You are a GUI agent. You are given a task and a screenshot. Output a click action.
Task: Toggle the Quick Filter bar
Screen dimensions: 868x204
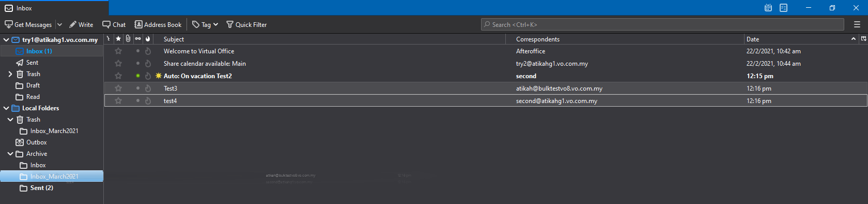tap(246, 24)
